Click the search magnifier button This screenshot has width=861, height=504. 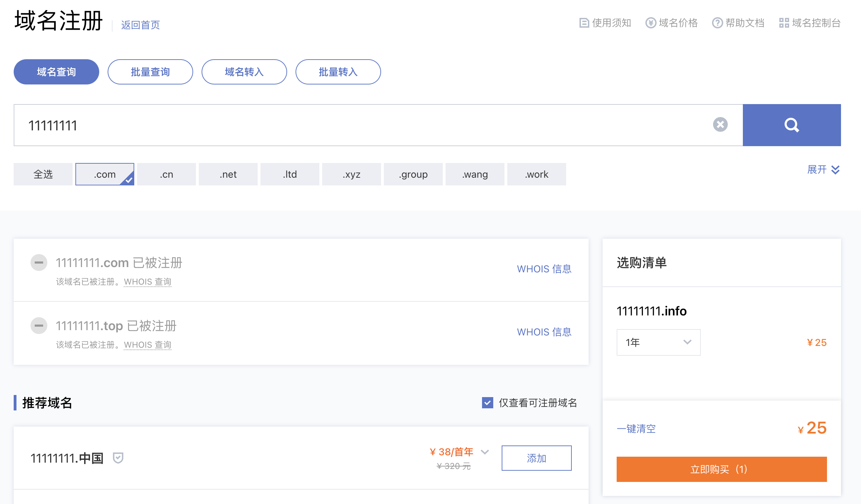[x=791, y=125]
